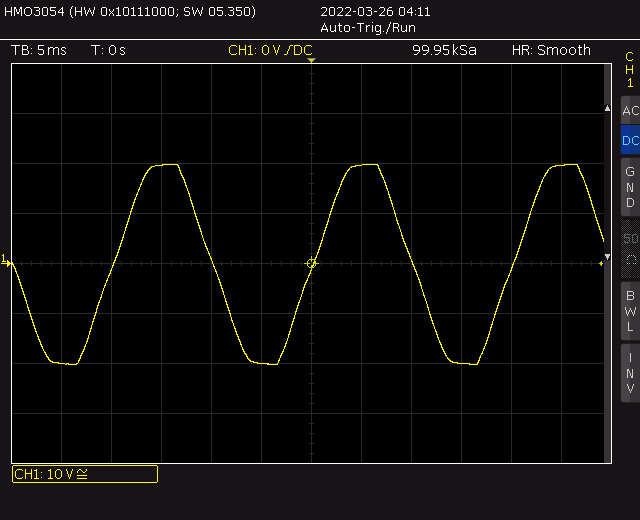
Task: Select the CH1: 10 V channel scale box
Action: [84, 474]
